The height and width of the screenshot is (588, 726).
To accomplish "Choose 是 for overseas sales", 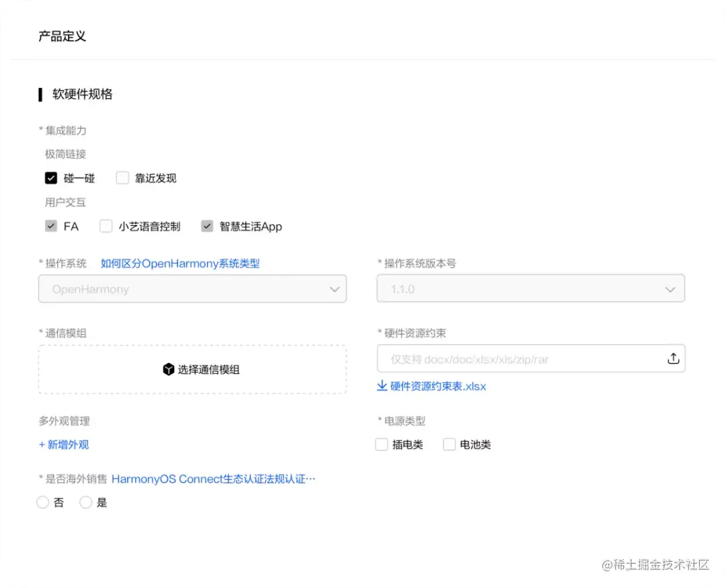I will click(x=85, y=503).
